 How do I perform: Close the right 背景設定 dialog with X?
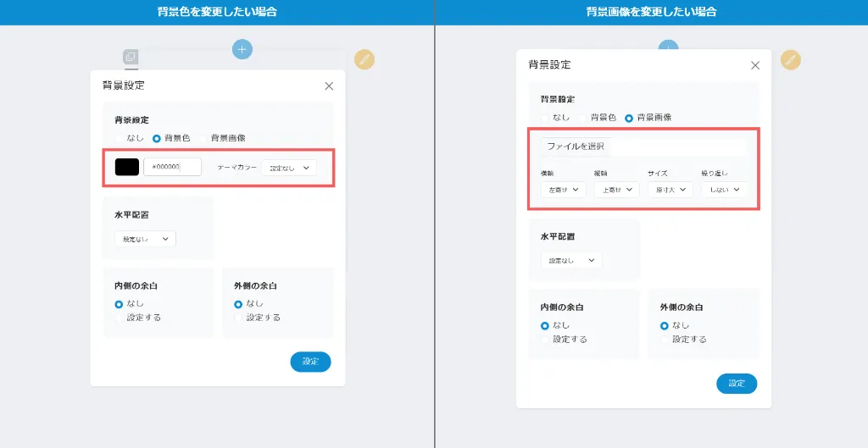coord(755,65)
